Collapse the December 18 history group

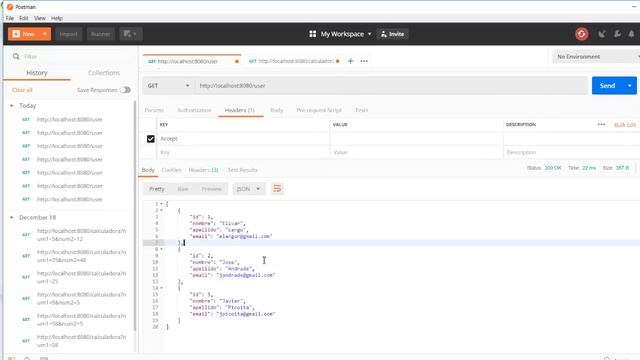11,218
